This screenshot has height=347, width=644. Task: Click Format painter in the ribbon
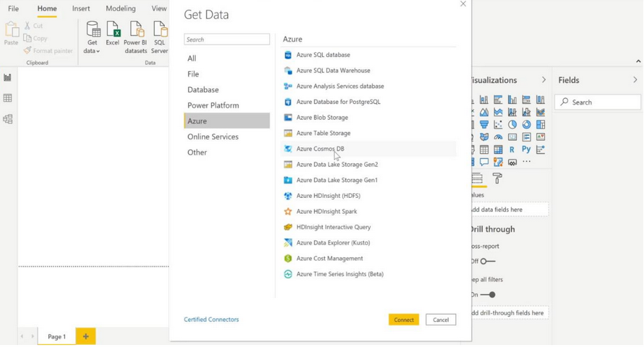point(48,50)
